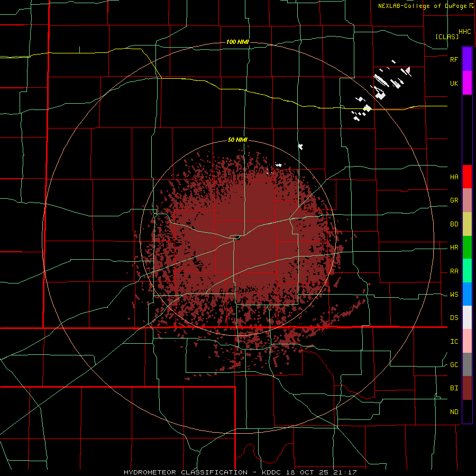This screenshot has width=476, height=476.
Task: Click the "100 NMI" range ring label
Action: [237, 42]
